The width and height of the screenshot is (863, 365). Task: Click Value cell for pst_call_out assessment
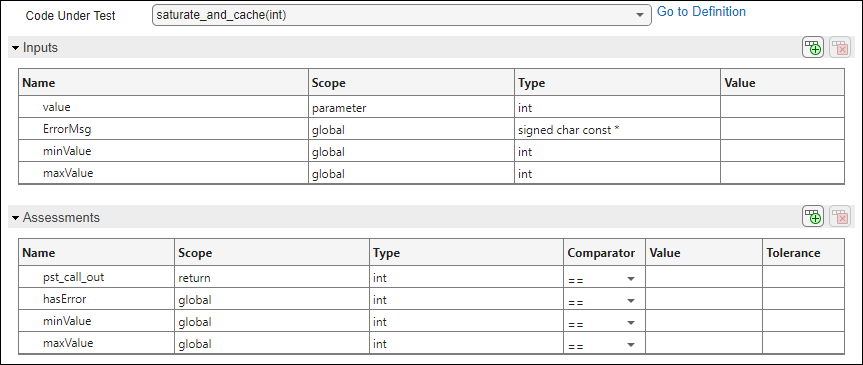click(703, 278)
